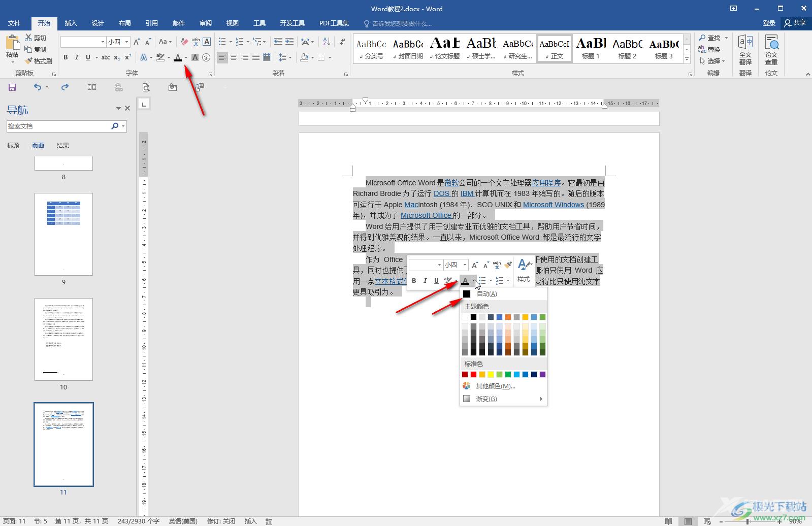Toggle Bold in the floating mini toolbar
812x526 pixels.
pyautogui.click(x=414, y=280)
